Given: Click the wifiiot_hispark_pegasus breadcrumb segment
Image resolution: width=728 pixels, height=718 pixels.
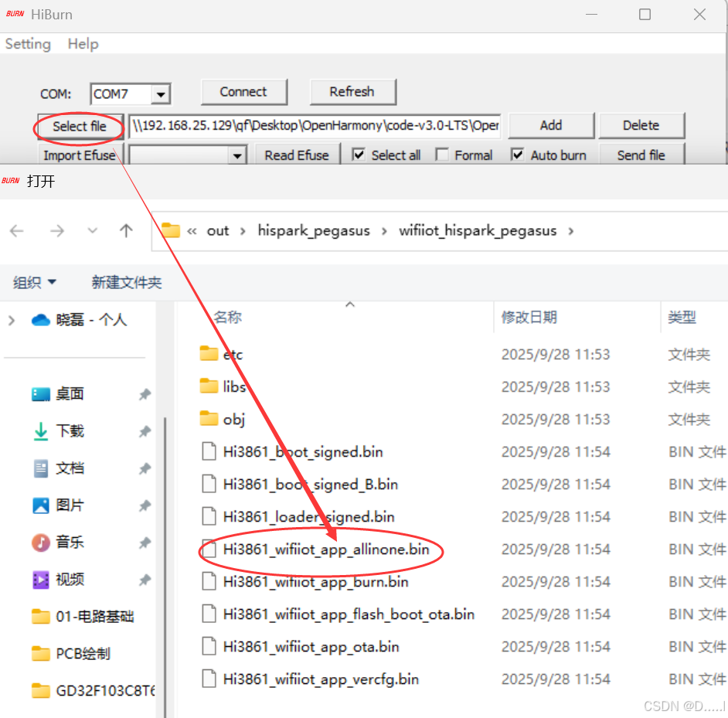Looking at the screenshot, I should 478,231.
